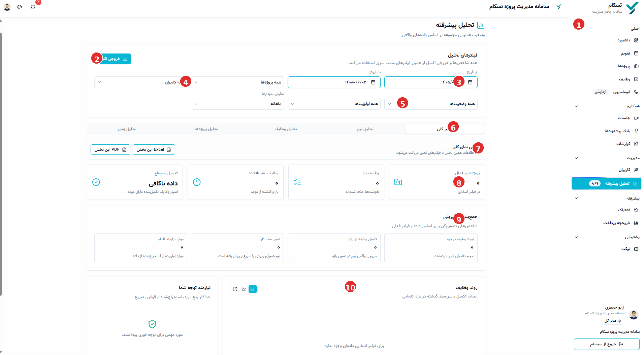Image resolution: width=644 pixels, height=355 pixels.
Task: Click the تیکت ticket icon
Action: [x=636, y=249]
